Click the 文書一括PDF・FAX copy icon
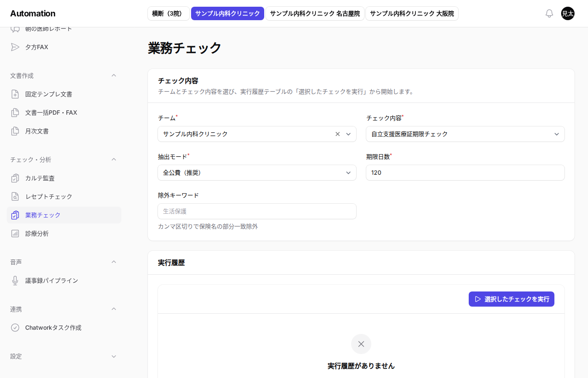Viewport: 588px width, 378px height. 15,113
